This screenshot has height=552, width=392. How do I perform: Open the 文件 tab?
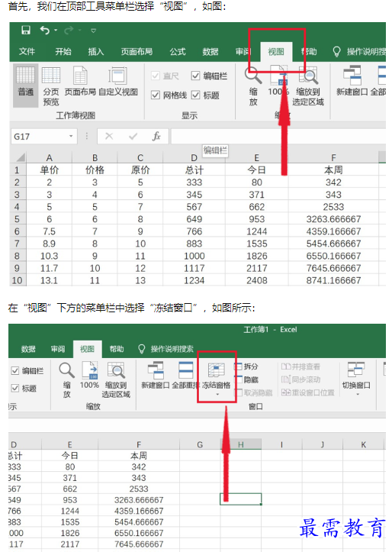click(27, 52)
